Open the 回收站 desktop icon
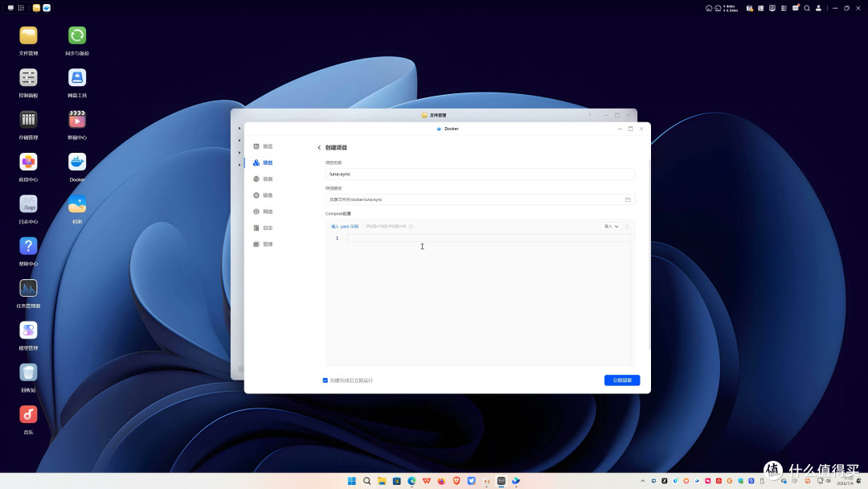 (28, 372)
